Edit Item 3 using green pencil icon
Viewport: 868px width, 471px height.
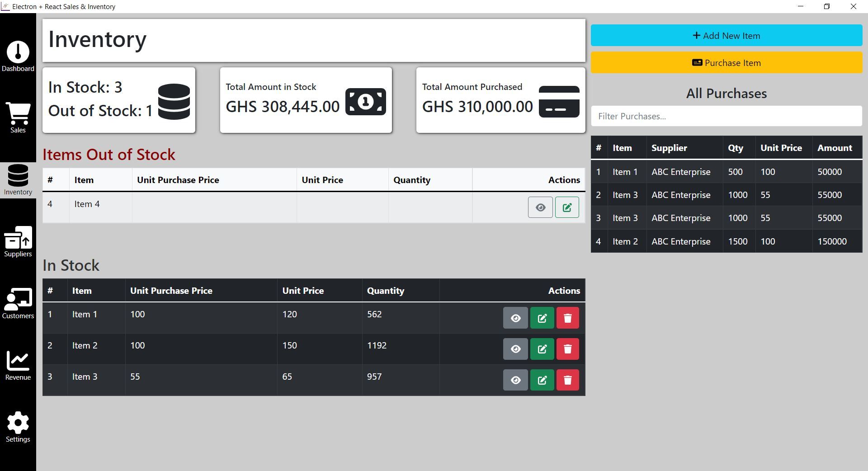(542, 380)
